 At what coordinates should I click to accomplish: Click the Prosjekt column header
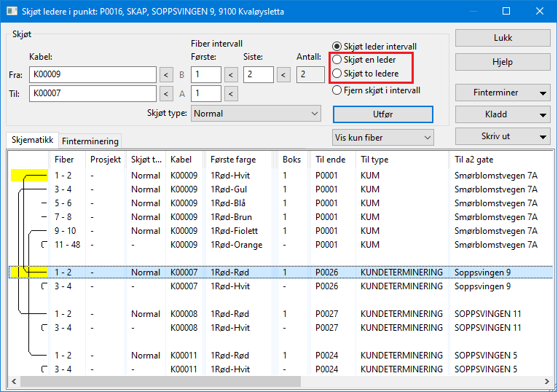pyautogui.click(x=106, y=160)
